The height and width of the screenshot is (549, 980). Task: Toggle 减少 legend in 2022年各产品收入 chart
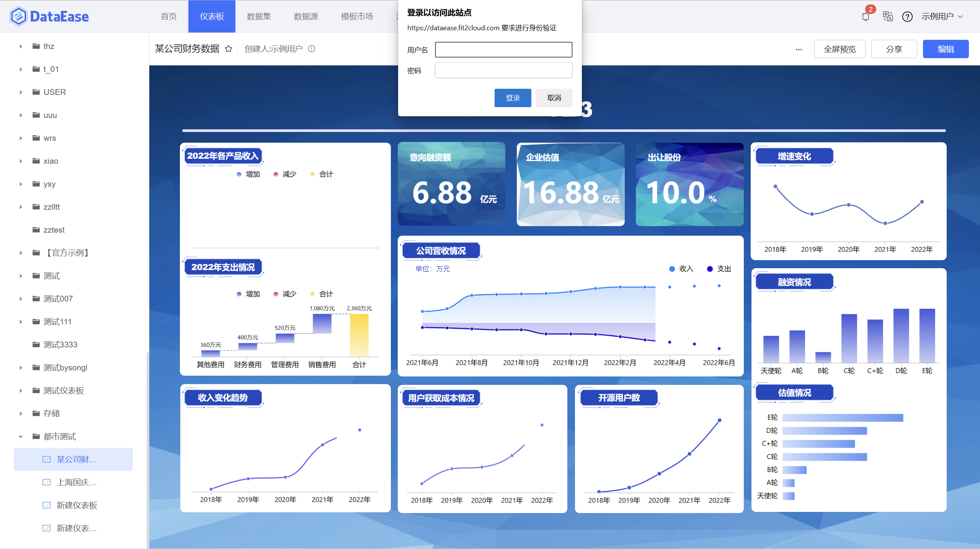285,174
